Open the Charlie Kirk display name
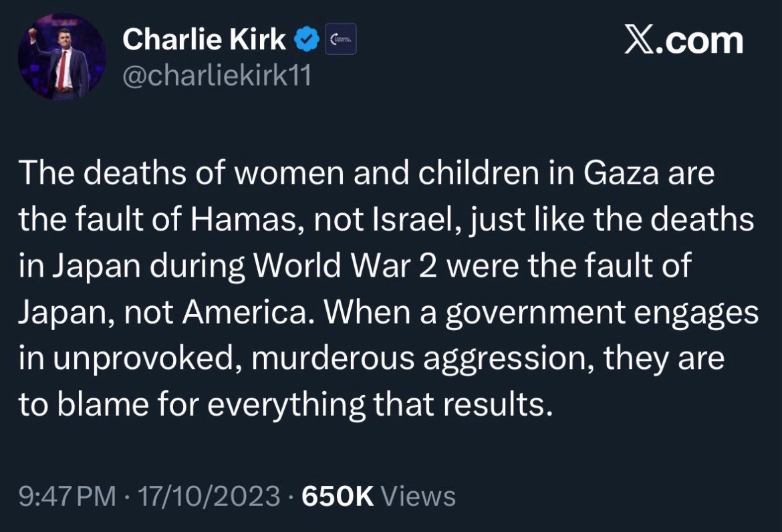Screen dimensions: 782x532 pyautogui.click(x=204, y=39)
